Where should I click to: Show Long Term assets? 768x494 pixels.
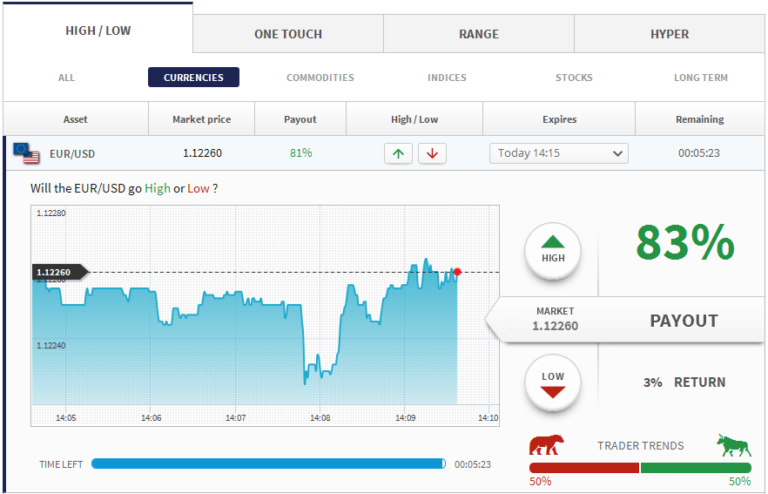[x=700, y=77]
